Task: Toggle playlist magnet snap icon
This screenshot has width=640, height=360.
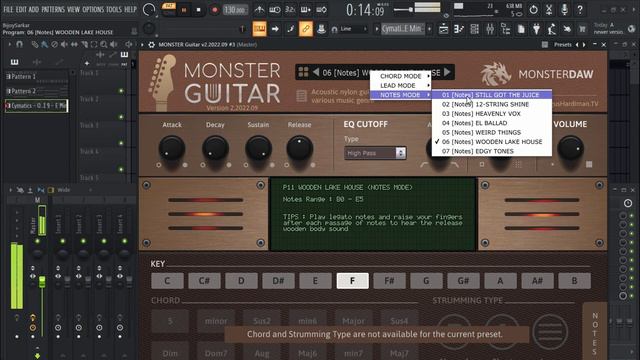Action: 19,44
